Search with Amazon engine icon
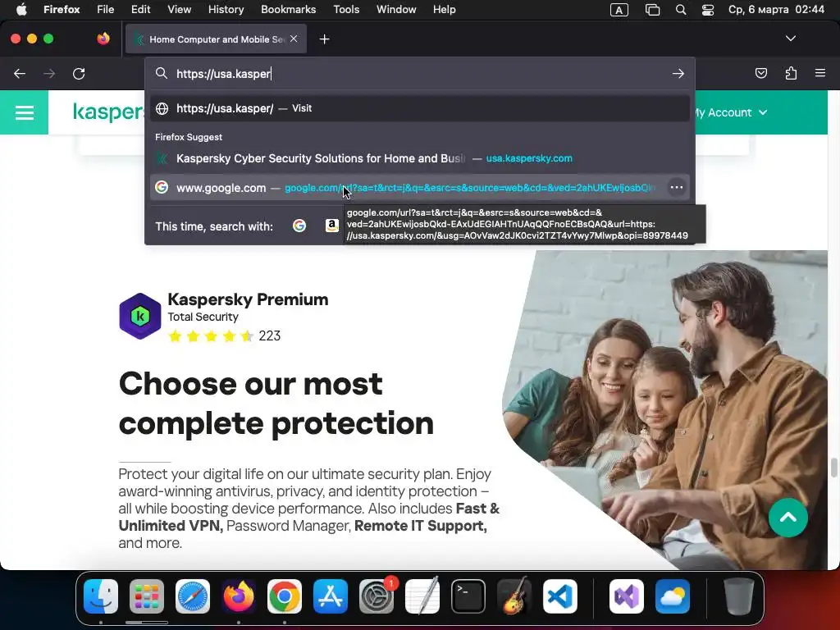The height and width of the screenshot is (630, 840). point(332,226)
